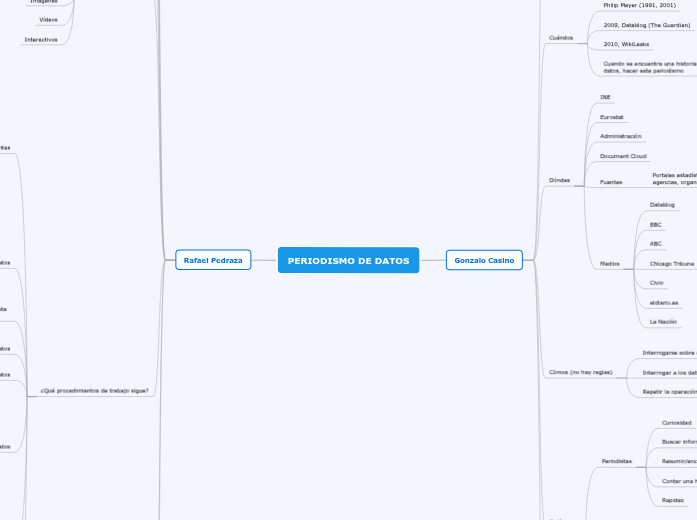Click the Document Cloud node
The height and width of the screenshot is (520, 697).
(x=623, y=156)
